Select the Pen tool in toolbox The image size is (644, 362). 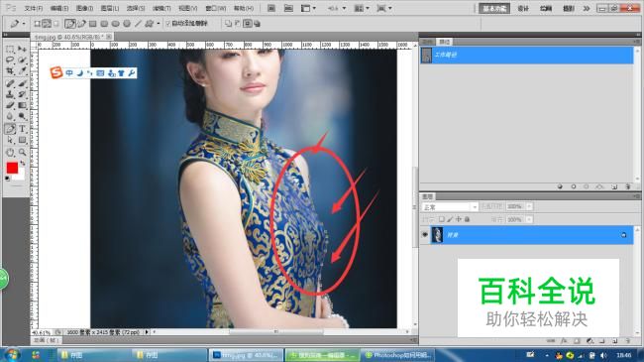point(10,129)
